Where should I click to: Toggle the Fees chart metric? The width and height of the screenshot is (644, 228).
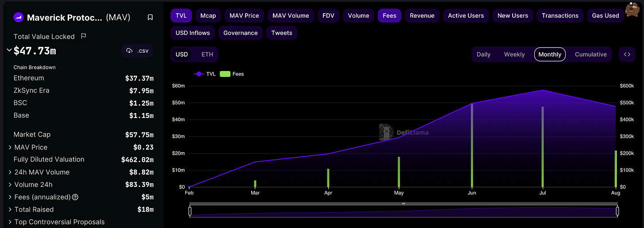pos(389,15)
